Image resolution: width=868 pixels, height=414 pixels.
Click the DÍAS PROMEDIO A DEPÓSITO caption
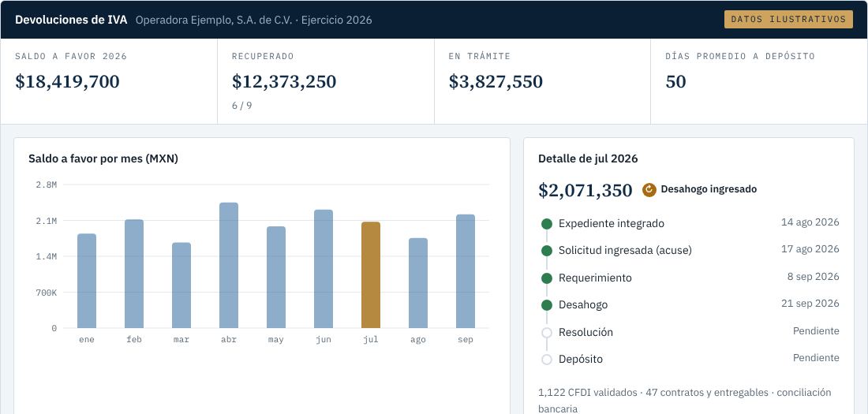click(740, 57)
